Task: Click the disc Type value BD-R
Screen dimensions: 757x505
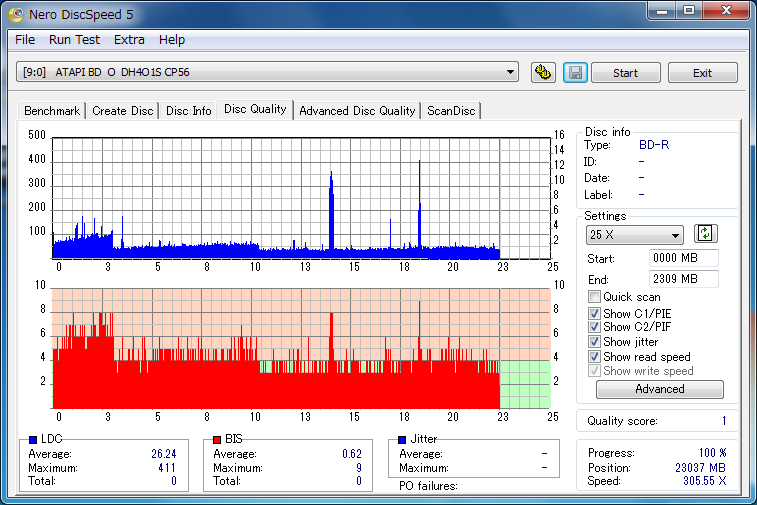Action: 654,145
